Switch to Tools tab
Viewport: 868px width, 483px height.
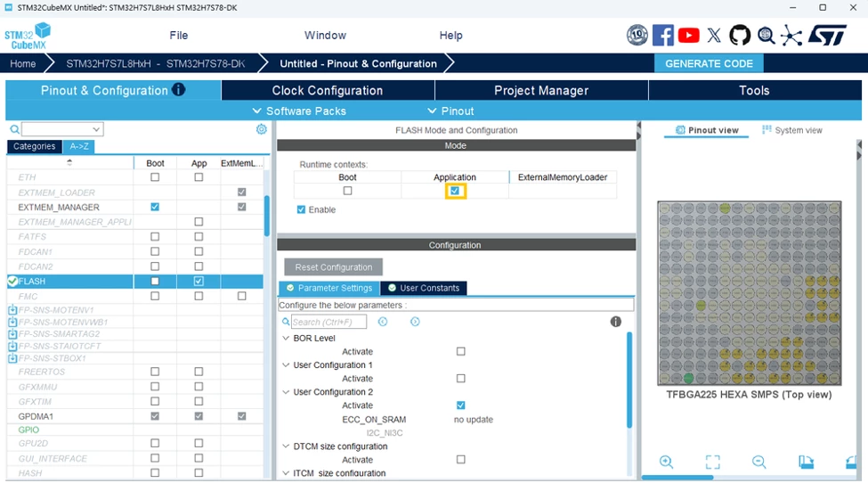point(754,90)
